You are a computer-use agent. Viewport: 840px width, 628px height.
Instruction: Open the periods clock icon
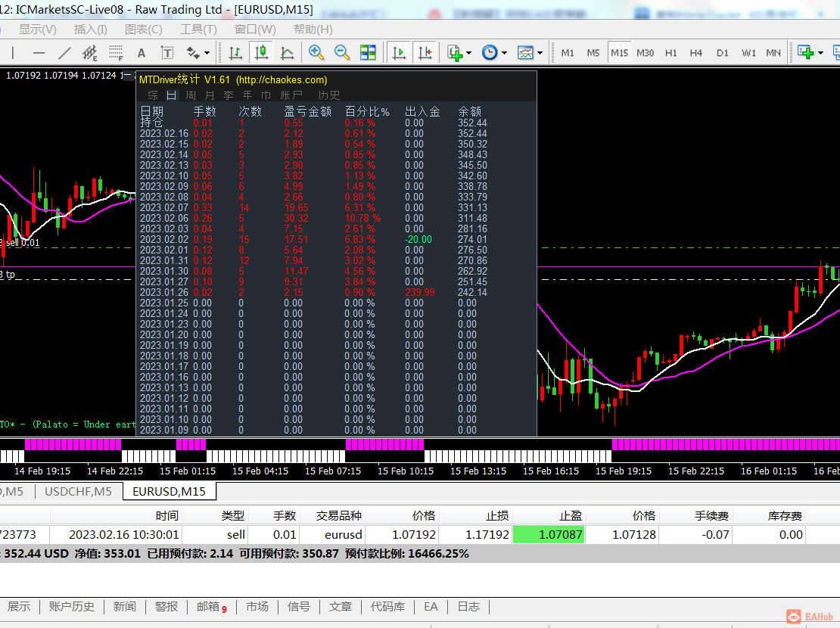pyautogui.click(x=490, y=52)
